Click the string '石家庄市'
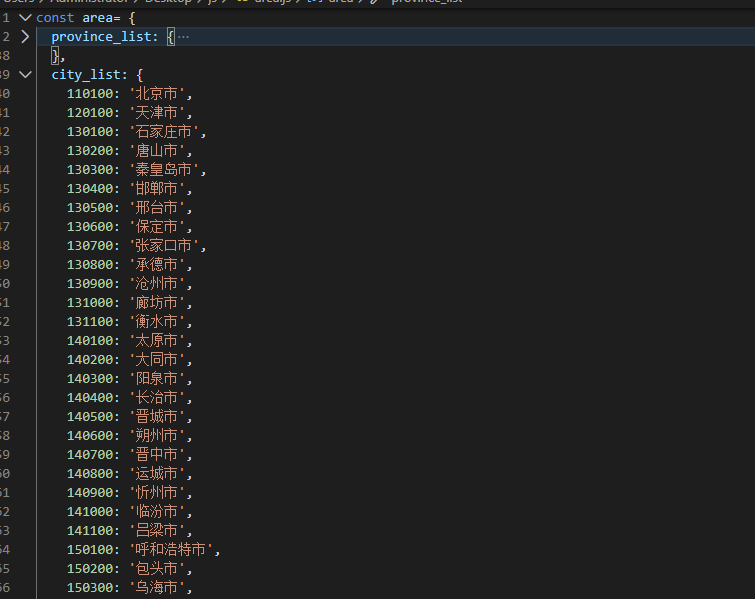This screenshot has height=599, width=755. coord(164,132)
